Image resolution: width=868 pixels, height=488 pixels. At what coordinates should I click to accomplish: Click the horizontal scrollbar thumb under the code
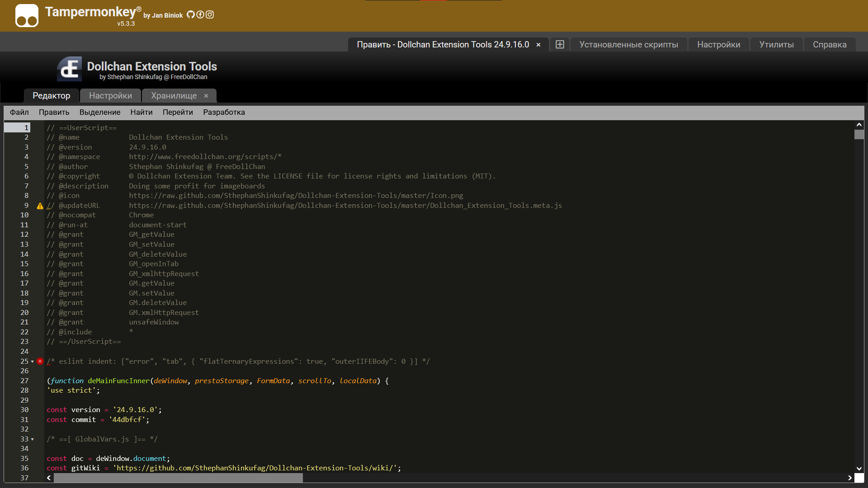click(178, 478)
